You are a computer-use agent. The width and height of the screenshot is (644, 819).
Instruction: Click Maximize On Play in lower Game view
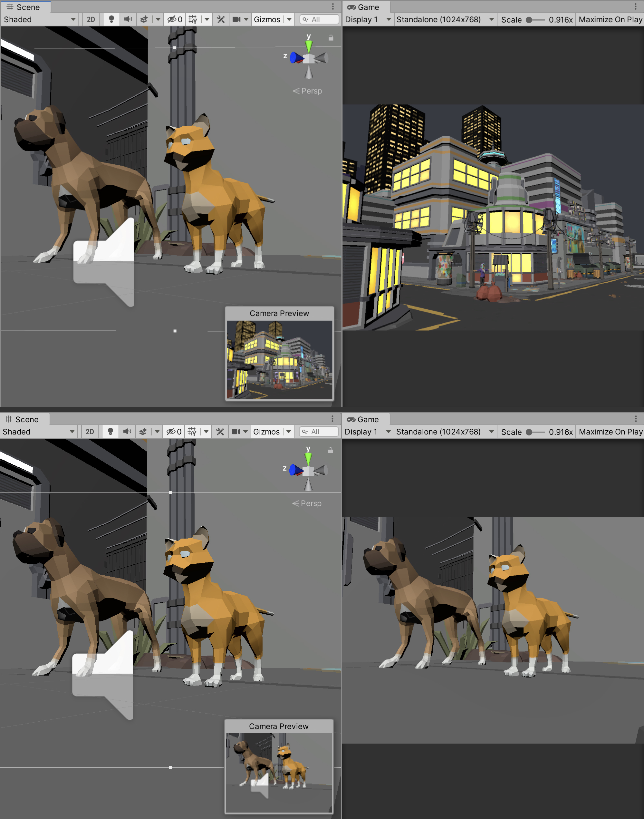(610, 432)
